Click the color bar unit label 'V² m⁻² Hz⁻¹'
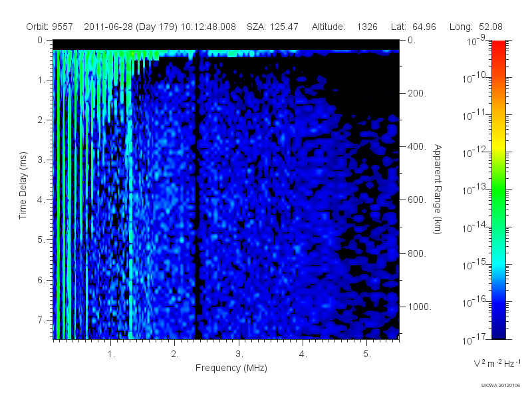This screenshot has height=399, width=532. [497, 363]
